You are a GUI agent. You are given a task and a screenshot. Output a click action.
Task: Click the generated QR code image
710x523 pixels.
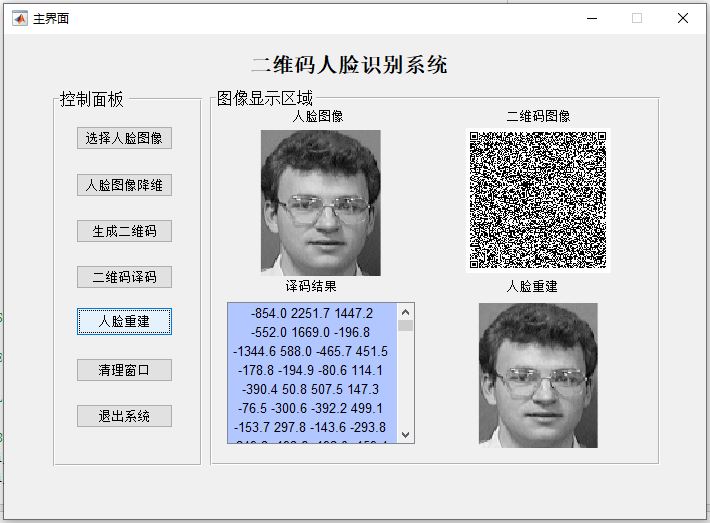(538, 200)
